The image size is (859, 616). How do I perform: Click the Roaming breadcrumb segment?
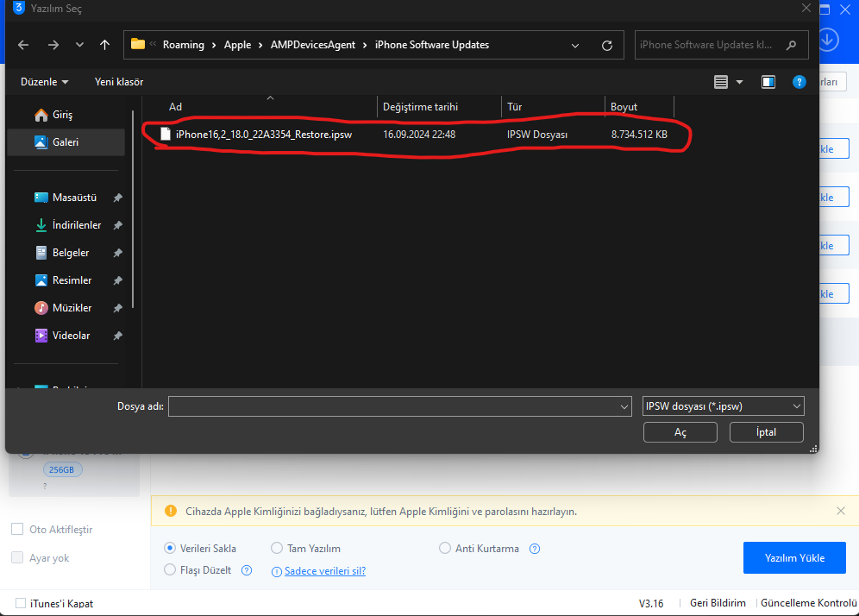(x=184, y=45)
